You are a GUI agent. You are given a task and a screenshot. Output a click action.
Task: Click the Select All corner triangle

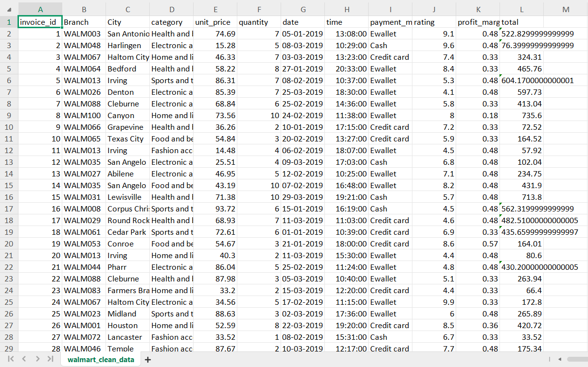9,9
